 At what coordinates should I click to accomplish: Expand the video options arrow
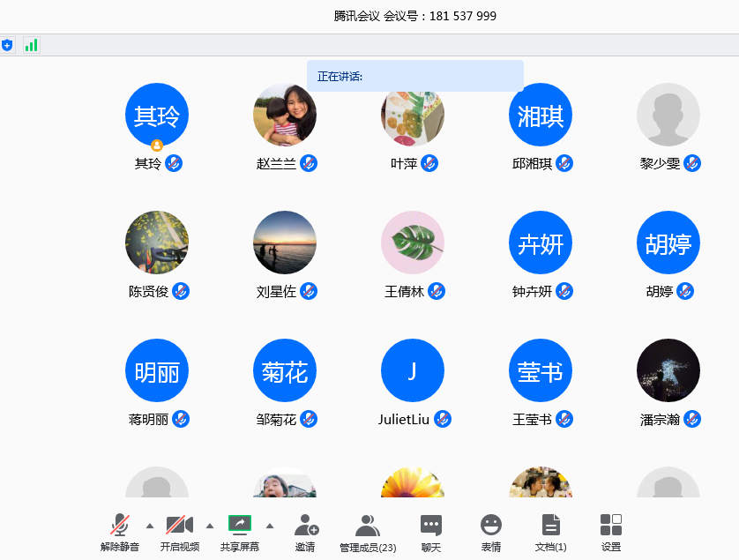[x=210, y=526]
